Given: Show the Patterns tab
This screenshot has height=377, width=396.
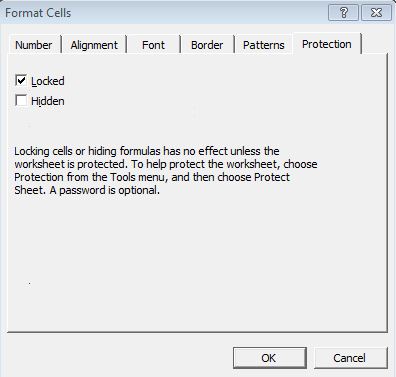Looking at the screenshot, I should 264,45.
